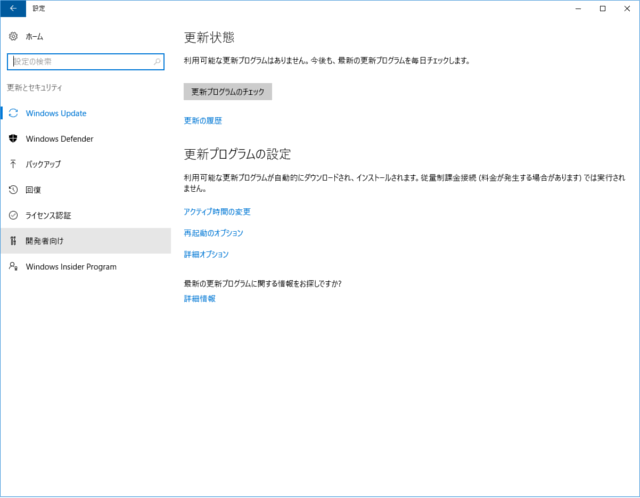640x498 pixels.
Task: Close the 設定 window
Action: click(x=627, y=8)
